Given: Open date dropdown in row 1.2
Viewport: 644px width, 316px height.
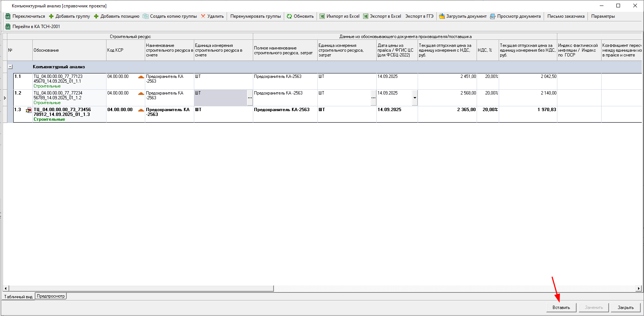Looking at the screenshot, I should click(x=415, y=98).
